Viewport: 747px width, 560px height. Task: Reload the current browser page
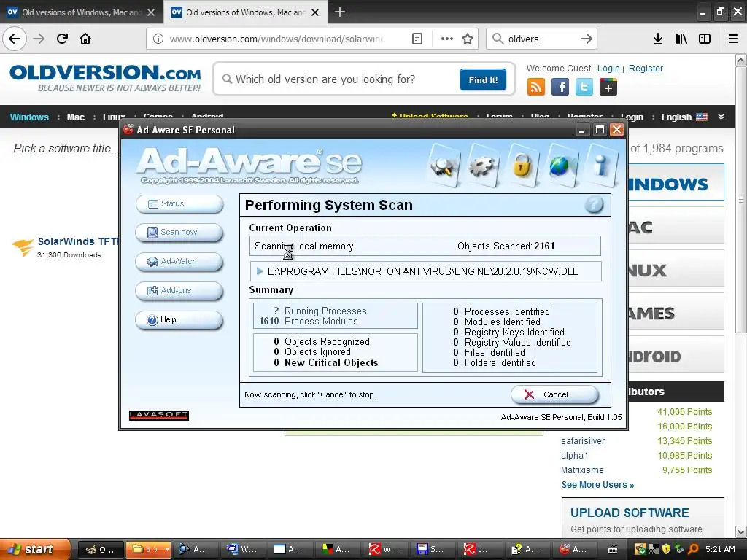click(x=62, y=39)
